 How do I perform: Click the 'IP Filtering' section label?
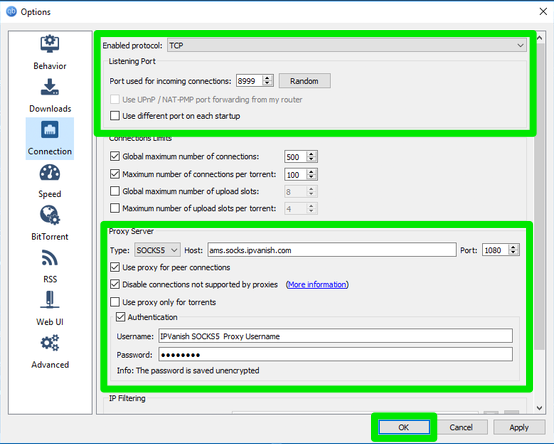pyautogui.click(x=127, y=398)
